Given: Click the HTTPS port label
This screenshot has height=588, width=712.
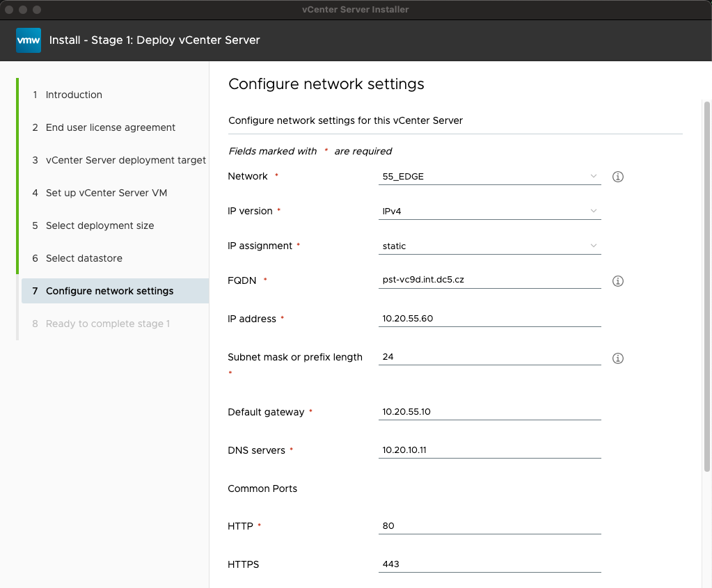Looking at the screenshot, I should click(244, 564).
